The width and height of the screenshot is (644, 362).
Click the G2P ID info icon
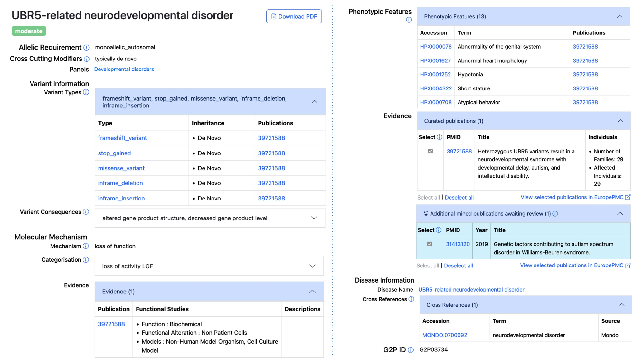click(x=411, y=350)
